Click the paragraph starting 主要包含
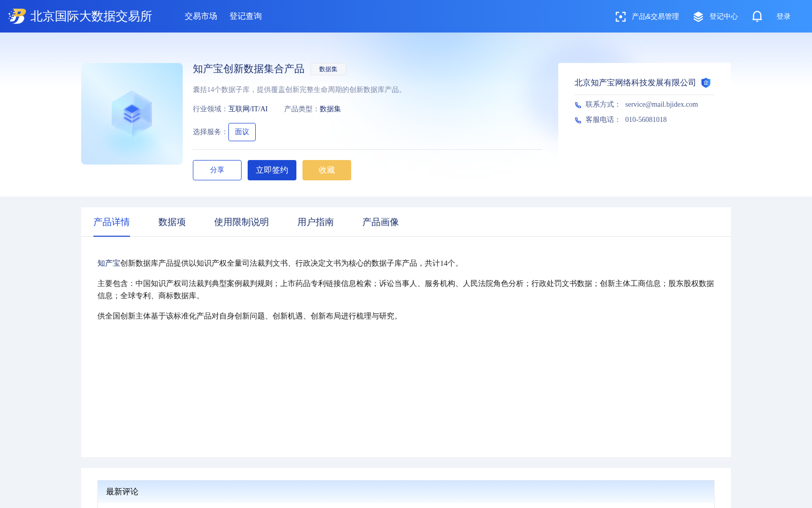 point(406,290)
